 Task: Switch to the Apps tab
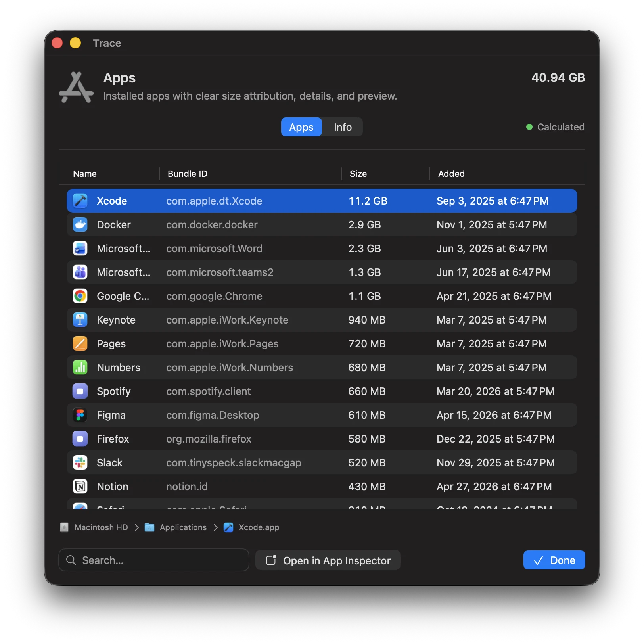(x=301, y=127)
